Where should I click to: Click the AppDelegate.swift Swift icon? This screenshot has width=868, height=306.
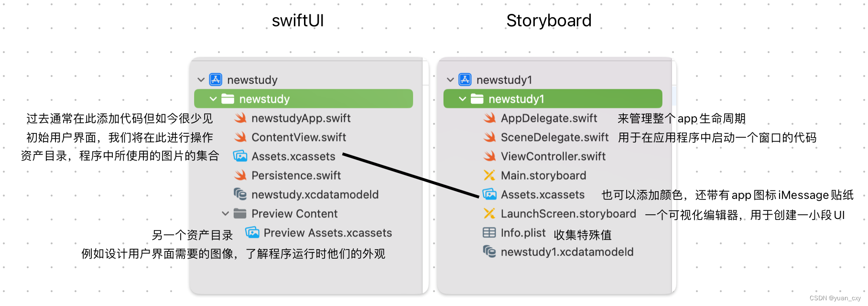click(490, 118)
